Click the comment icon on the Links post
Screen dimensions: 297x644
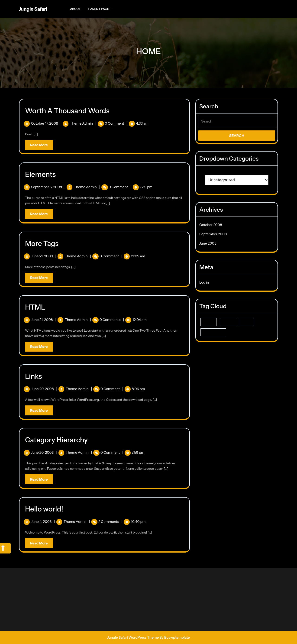[97, 389]
